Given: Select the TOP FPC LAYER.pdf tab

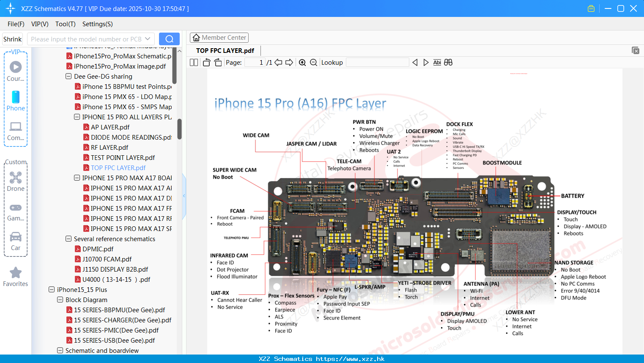Looking at the screenshot, I should point(225,50).
